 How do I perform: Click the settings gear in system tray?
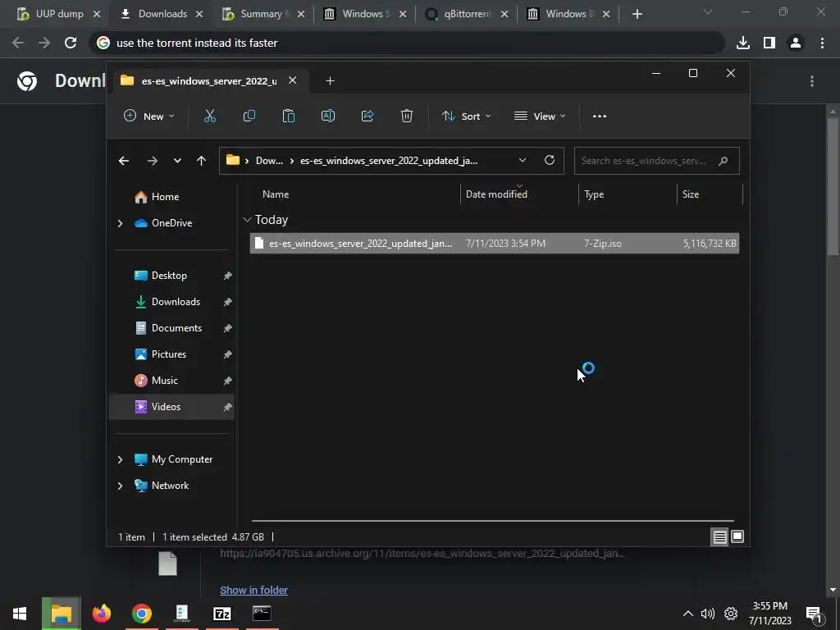coord(731,614)
